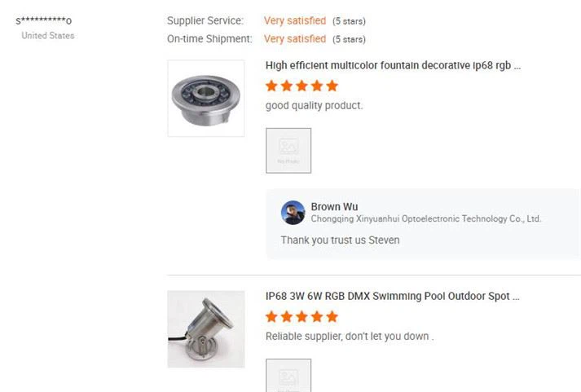Click the 'IP68 3W 6W RGB DMX' product title
Image resolution: width=581 pixels, height=392 pixels.
pos(393,297)
